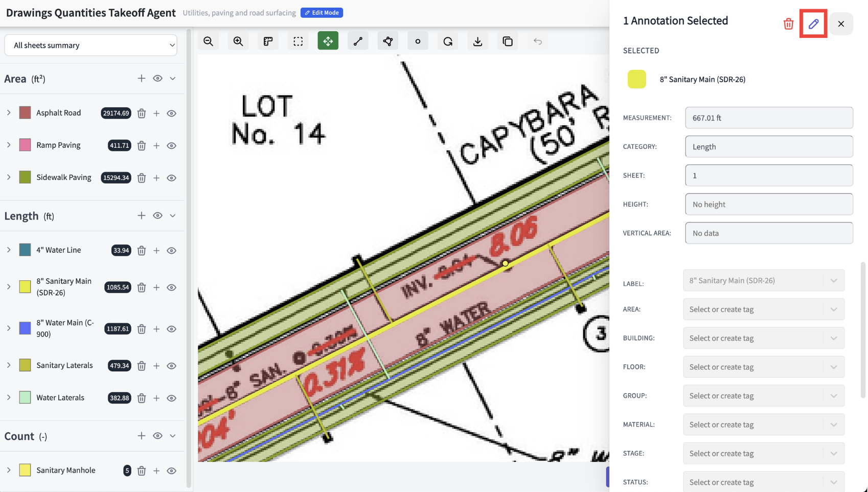Click the rotate refresh tool
Viewport: 868px width, 492px height.
pyautogui.click(x=448, y=41)
